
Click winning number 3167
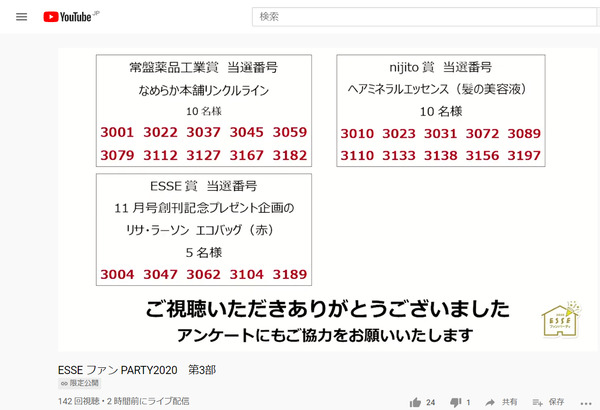pos(246,155)
